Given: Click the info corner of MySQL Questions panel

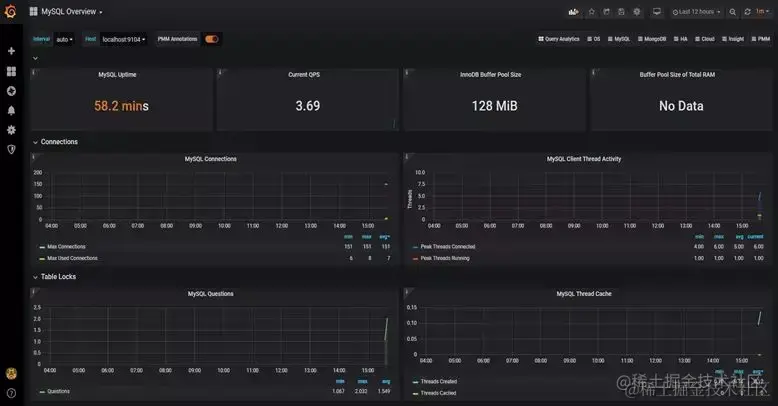Looking at the screenshot, I should point(33,292).
